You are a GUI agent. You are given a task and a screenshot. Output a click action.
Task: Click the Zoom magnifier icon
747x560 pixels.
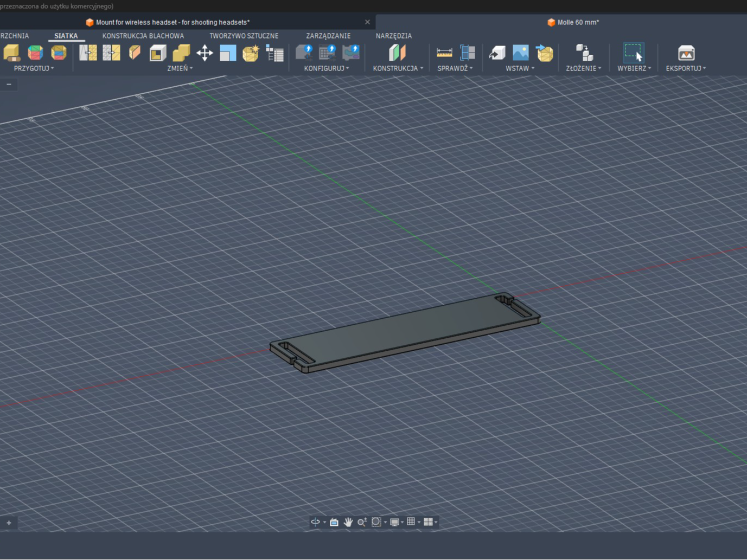[362, 522]
